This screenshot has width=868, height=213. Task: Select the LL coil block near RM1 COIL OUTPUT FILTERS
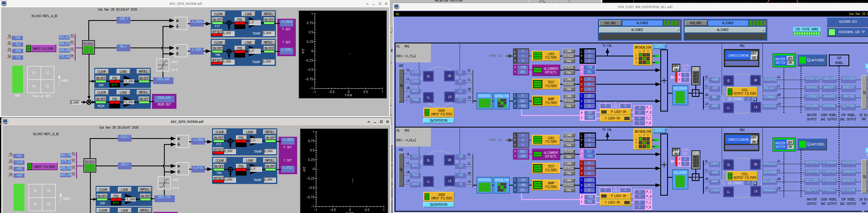729,107
